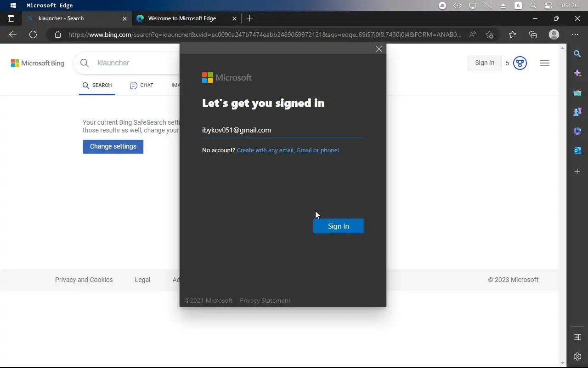
Task: Open sidebar Discover sparkle icon
Action: click(577, 74)
